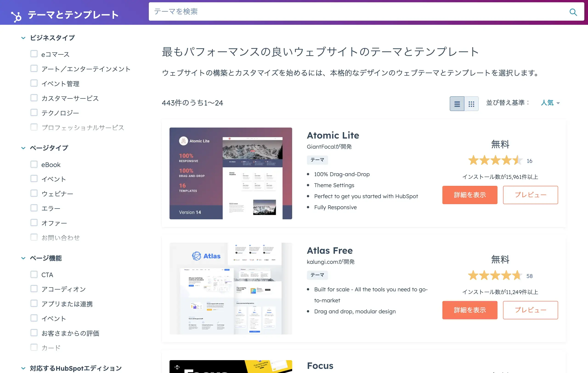Enable eコマース business type checkbox

click(34, 54)
